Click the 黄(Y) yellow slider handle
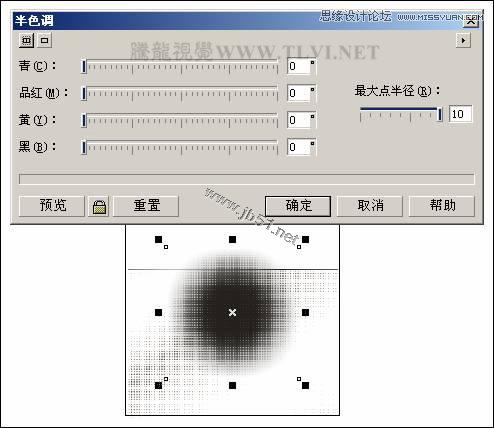 [x=84, y=121]
